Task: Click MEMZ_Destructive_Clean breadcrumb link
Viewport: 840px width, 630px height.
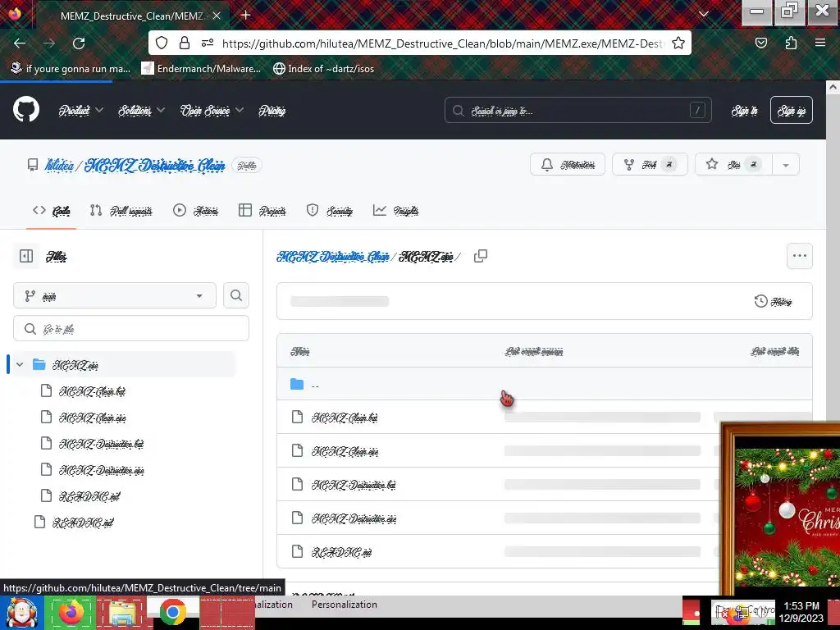Action: (333, 257)
